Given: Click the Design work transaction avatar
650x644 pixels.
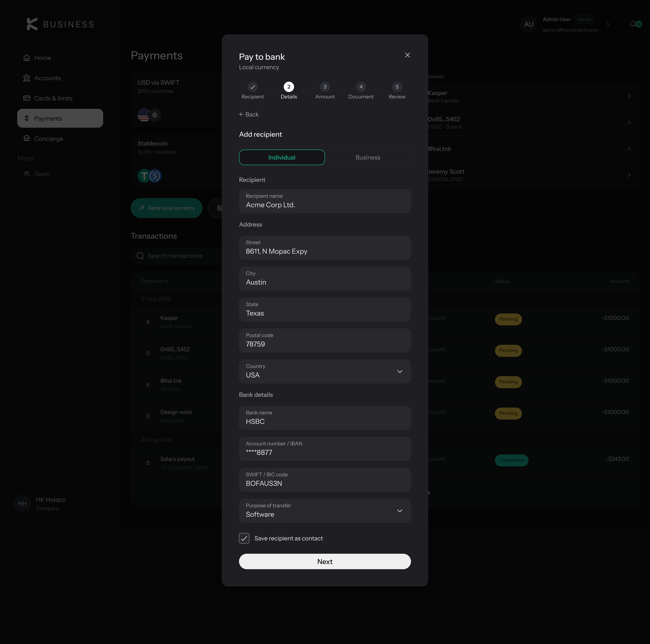Looking at the screenshot, I should 148,416.
